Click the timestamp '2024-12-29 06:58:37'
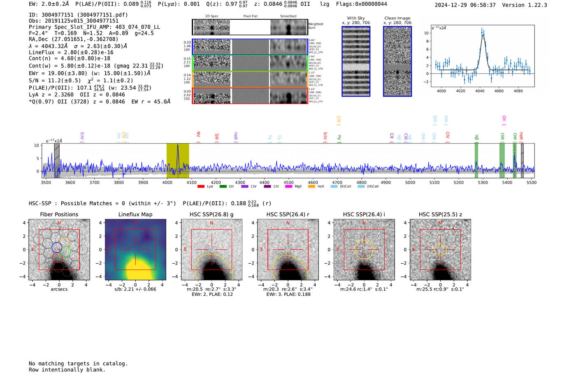576x392 pixels. point(465,5)
